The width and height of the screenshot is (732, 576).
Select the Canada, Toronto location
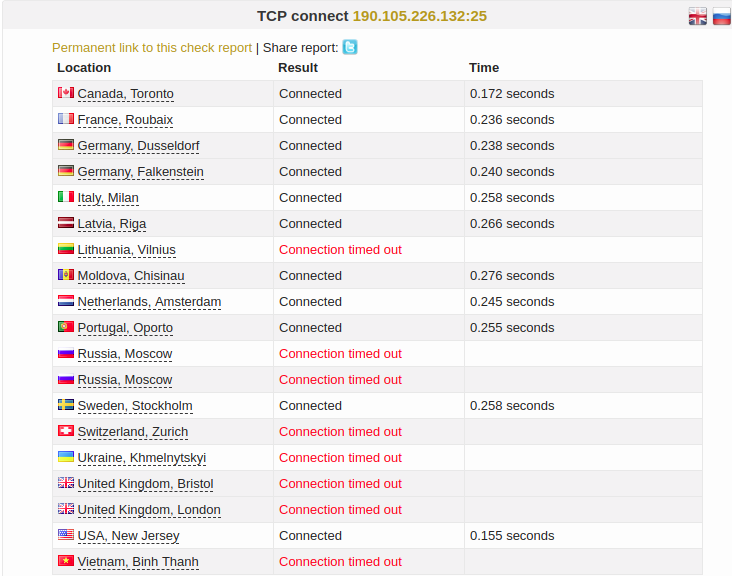click(126, 94)
